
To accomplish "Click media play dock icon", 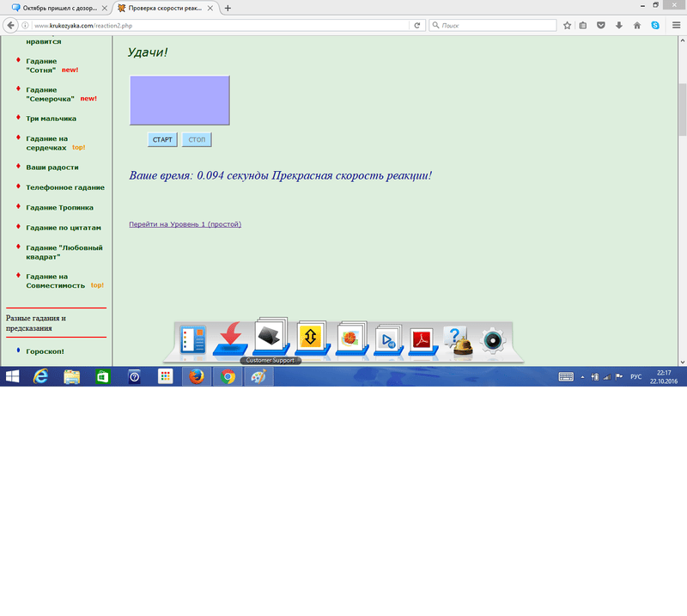I will 388,340.
